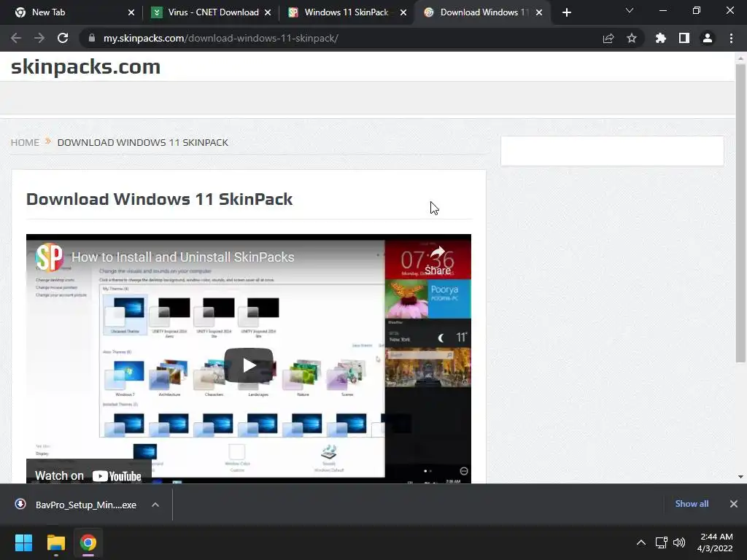Screen dimensions: 747x560
Task: View site security lock info
Action: [92, 38]
